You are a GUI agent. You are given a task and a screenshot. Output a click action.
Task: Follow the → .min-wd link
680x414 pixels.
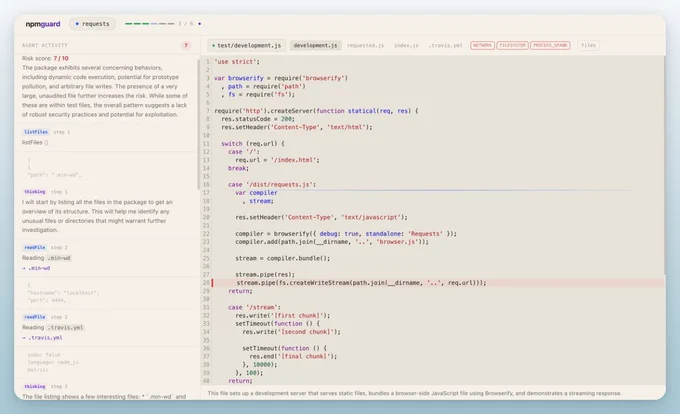tap(36, 268)
